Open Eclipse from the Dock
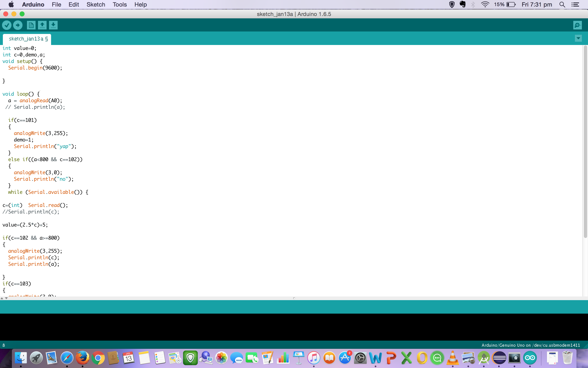 point(499,358)
